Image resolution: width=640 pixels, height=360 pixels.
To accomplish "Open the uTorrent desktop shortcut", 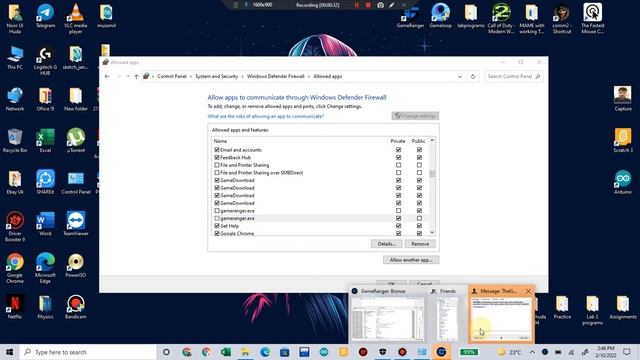I will (x=76, y=140).
